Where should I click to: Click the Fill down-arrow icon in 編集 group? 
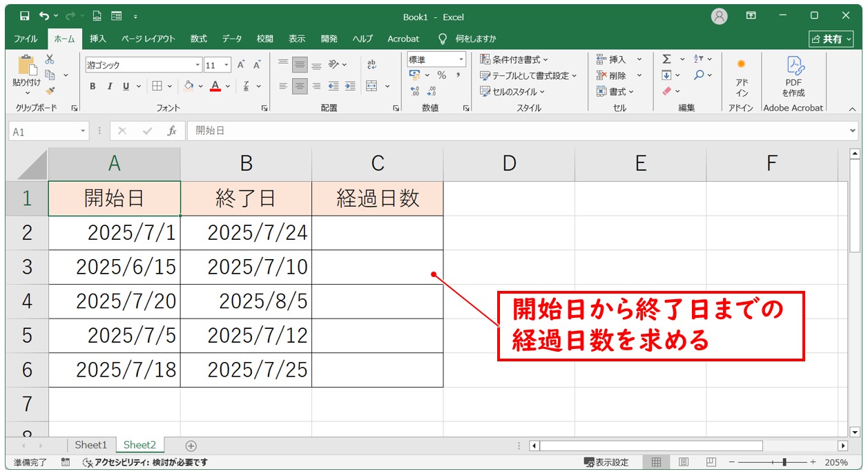(666, 75)
